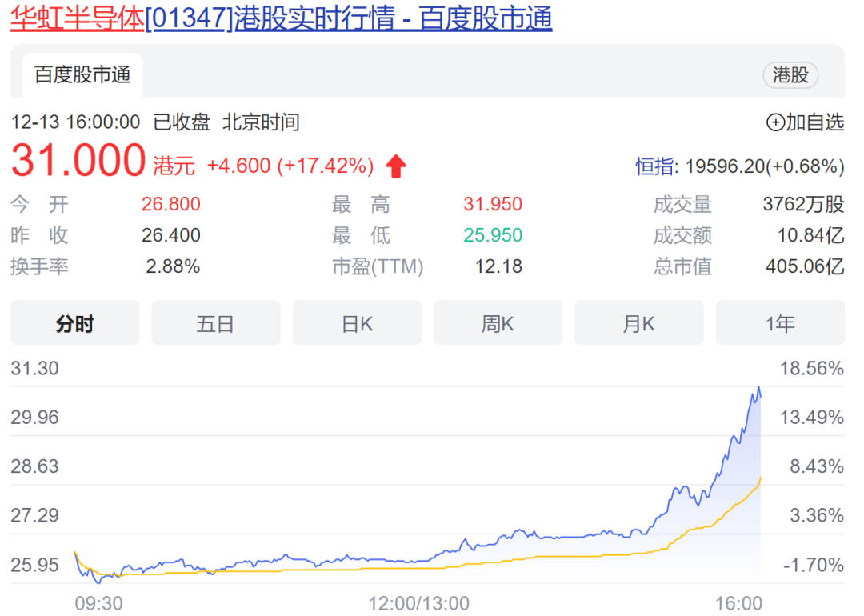Click the 8.43% percentage axis label
This screenshot has width=864, height=616.
tap(817, 466)
